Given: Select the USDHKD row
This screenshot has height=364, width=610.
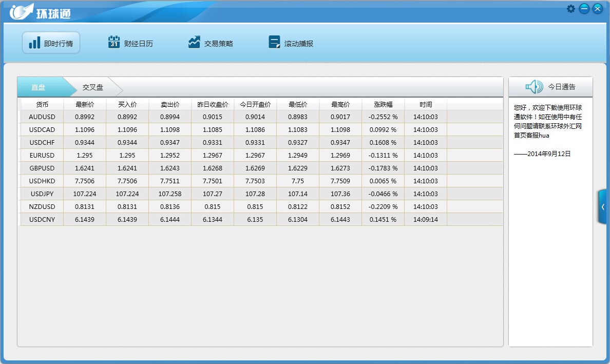Looking at the screenshot, I should pyautogui.click(x=261, y=181).
